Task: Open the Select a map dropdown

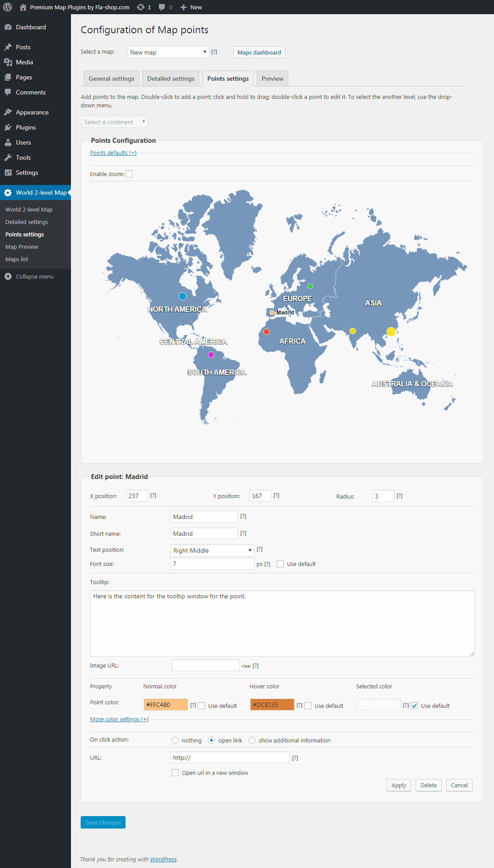Action: [168, 52]
